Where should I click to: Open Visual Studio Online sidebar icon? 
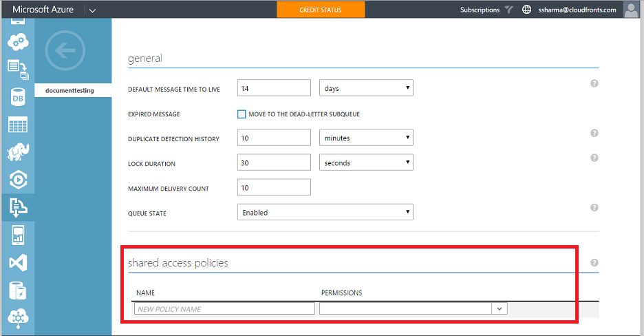[17, 262]
